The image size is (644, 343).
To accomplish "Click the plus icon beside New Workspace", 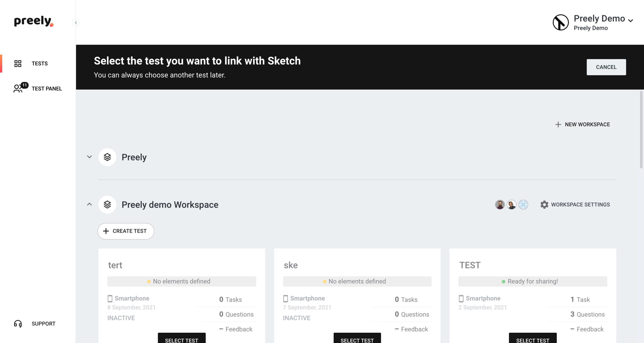I will coord(558,124).
